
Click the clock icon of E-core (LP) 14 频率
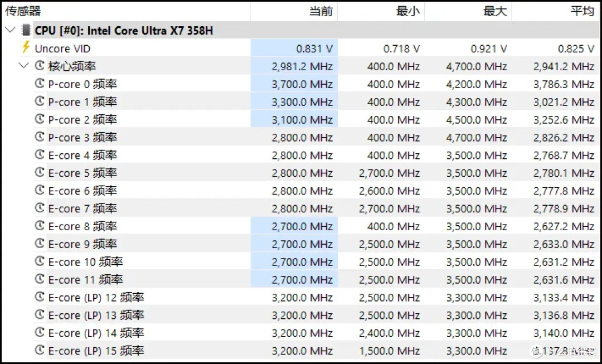(x=40, y=332)
